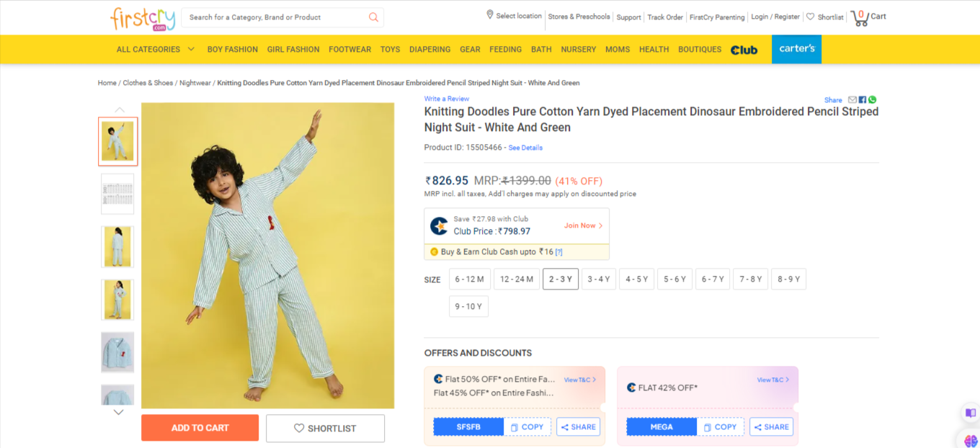Image resolution: width=980 pixels, height=448 pixels.
Task: Expand the ALL CATEGORIES dropdown
Action: coord(156,50)
